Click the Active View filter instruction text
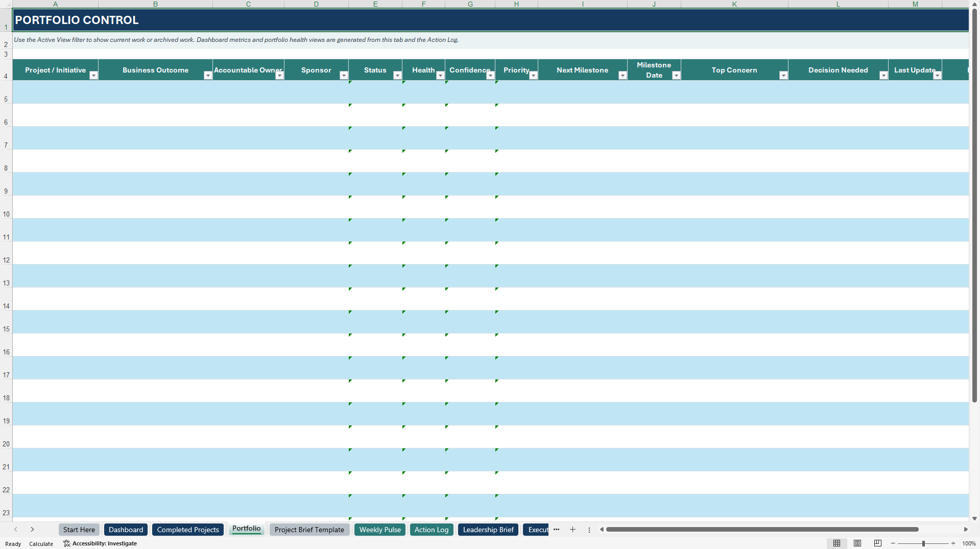The image size is (980, 549). (236, 40)
